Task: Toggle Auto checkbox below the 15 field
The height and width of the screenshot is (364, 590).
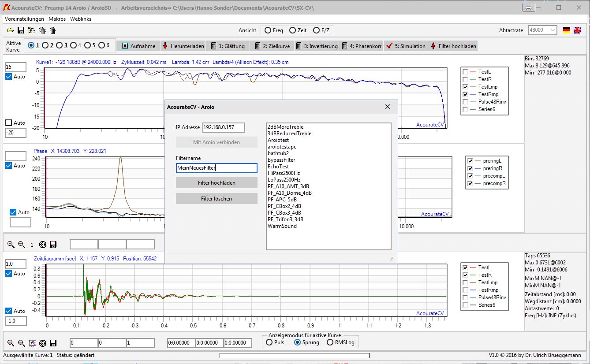Action: 9,77
